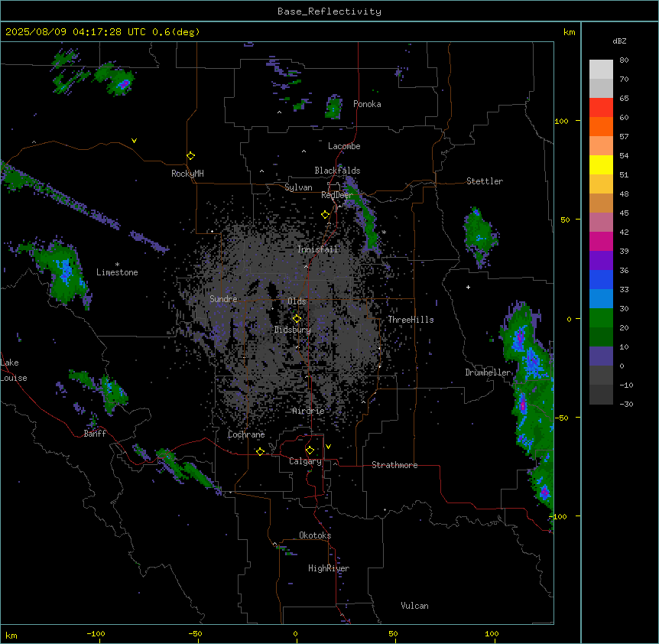Pick the white swatch below 80 dBZ

601,70
